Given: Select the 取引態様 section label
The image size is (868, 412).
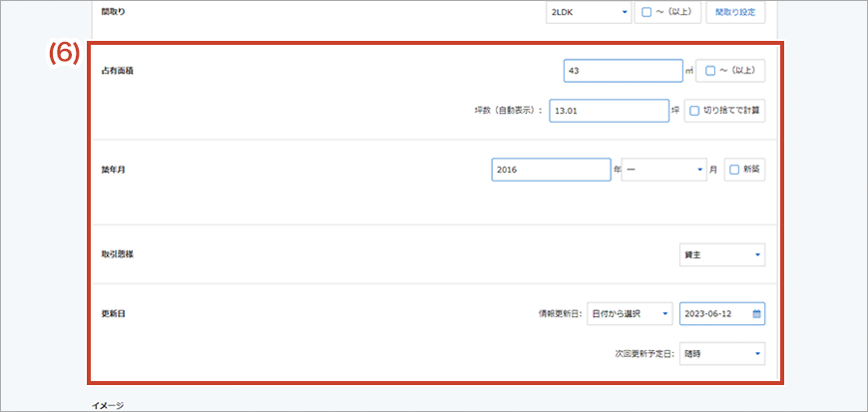Looking at the screenshot, I should tap(118, 254).
